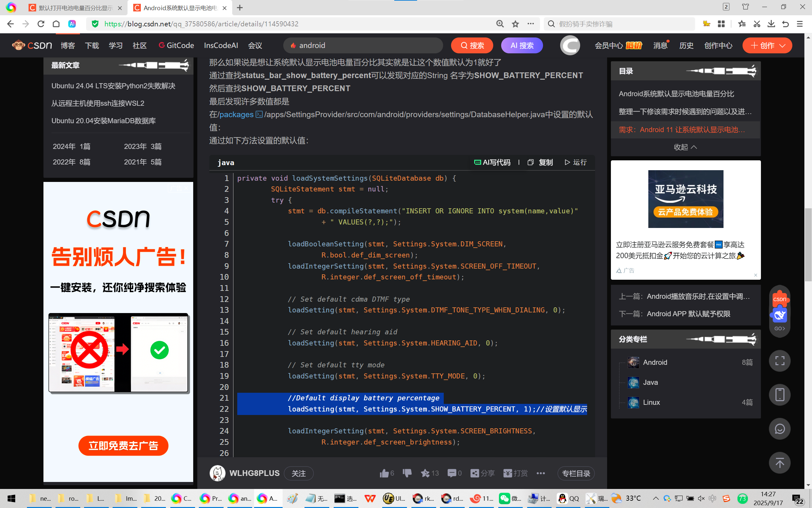Open the 学习 nav item
The image size is (812, 508).
[116, 45]
